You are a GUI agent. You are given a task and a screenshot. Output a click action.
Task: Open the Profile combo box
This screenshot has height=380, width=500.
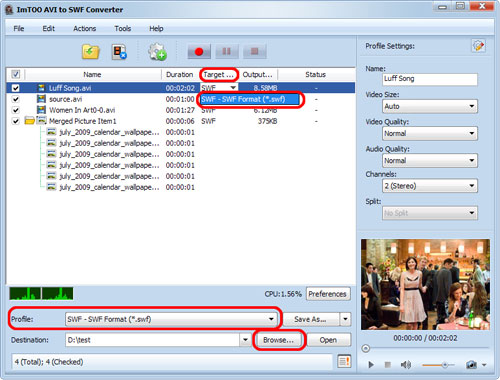[x=171, y=319]
